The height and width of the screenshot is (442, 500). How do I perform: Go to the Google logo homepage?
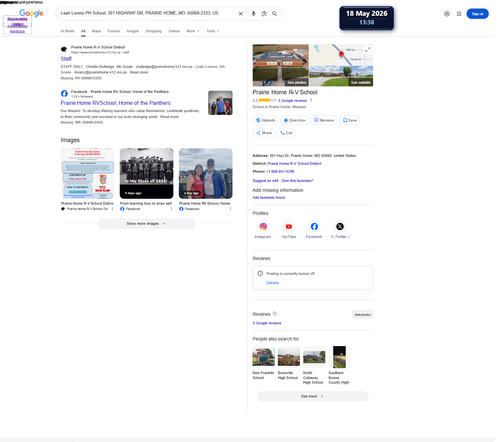[x=31, y=13]
